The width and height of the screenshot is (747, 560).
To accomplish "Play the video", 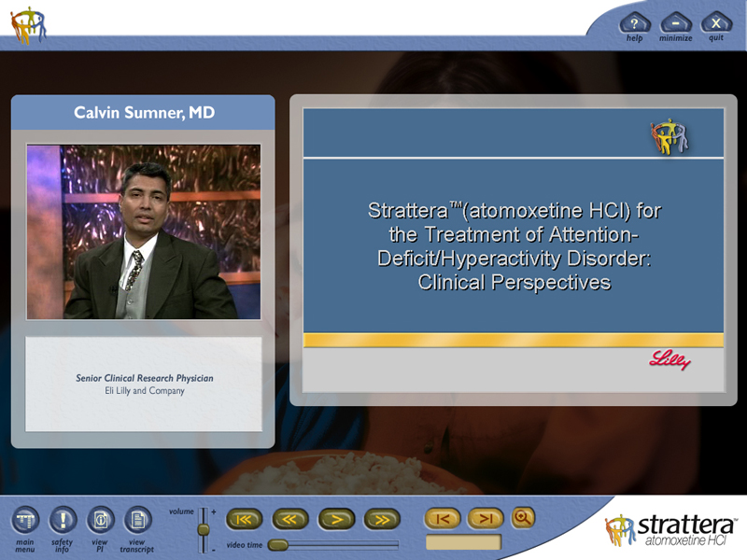I will (x=336, y=520).
